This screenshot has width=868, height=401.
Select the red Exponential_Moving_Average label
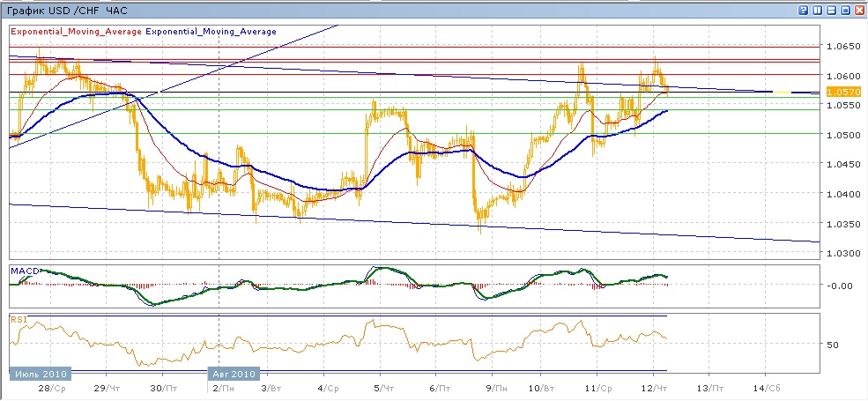(76, 31)
